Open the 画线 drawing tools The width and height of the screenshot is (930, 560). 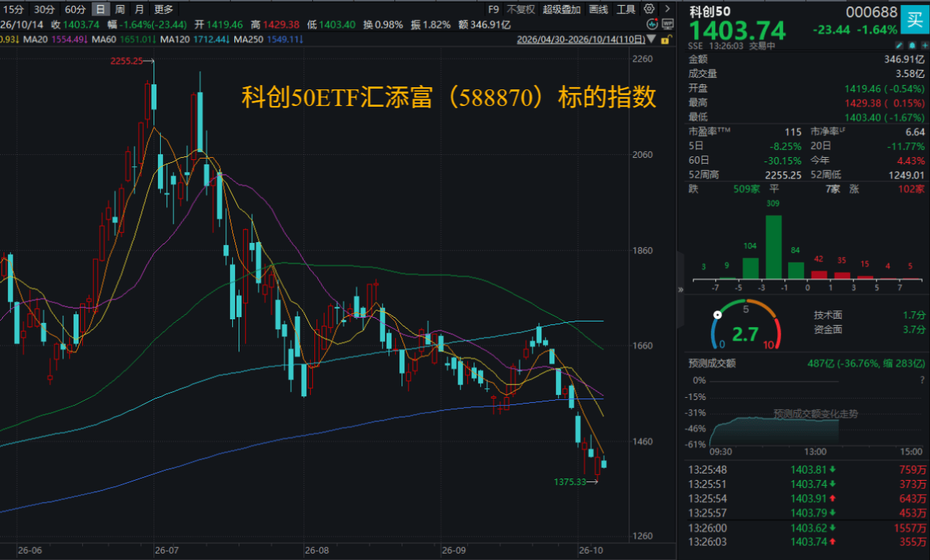(x=598, y=9)
